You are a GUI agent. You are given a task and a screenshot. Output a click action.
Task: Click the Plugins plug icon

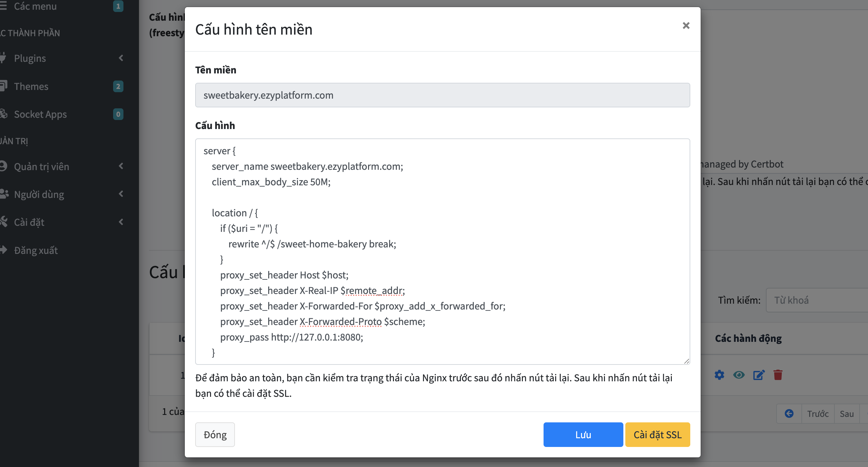click(3, 58)
